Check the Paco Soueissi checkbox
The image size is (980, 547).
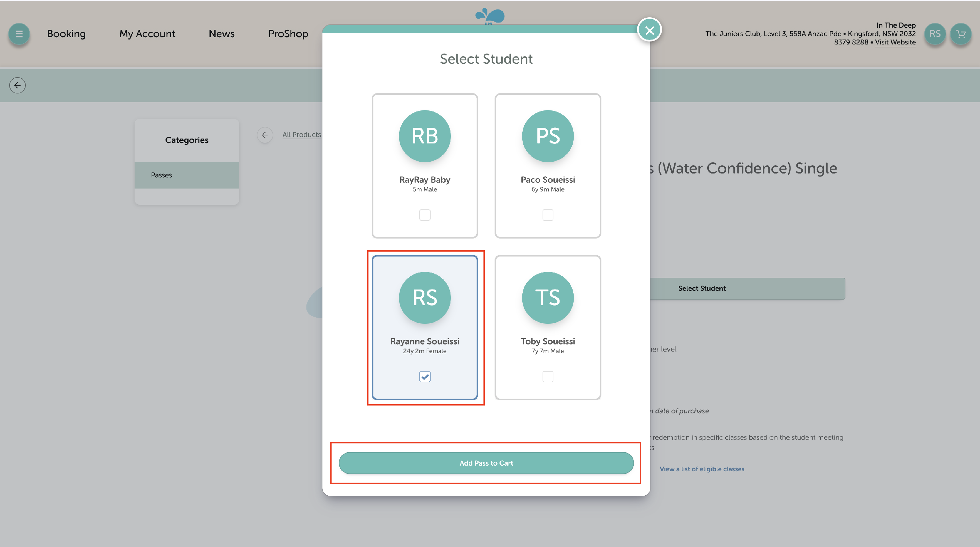[547, 215]
